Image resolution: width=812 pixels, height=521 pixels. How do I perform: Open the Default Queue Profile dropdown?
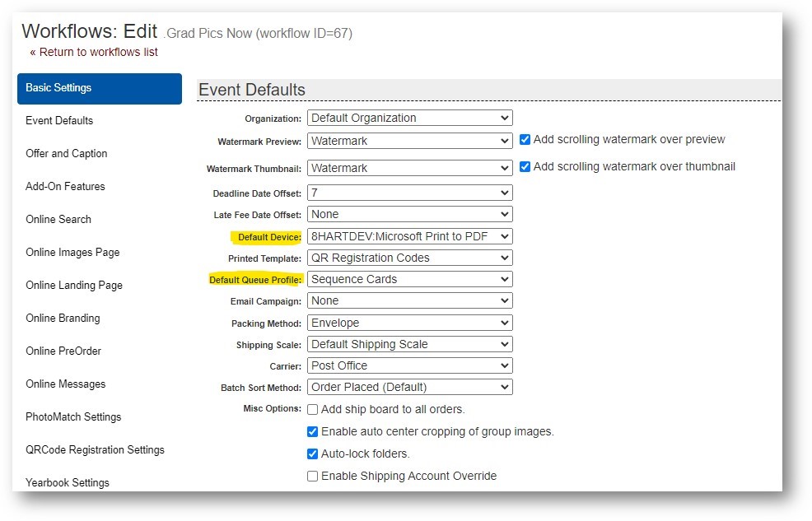[409, 278]
